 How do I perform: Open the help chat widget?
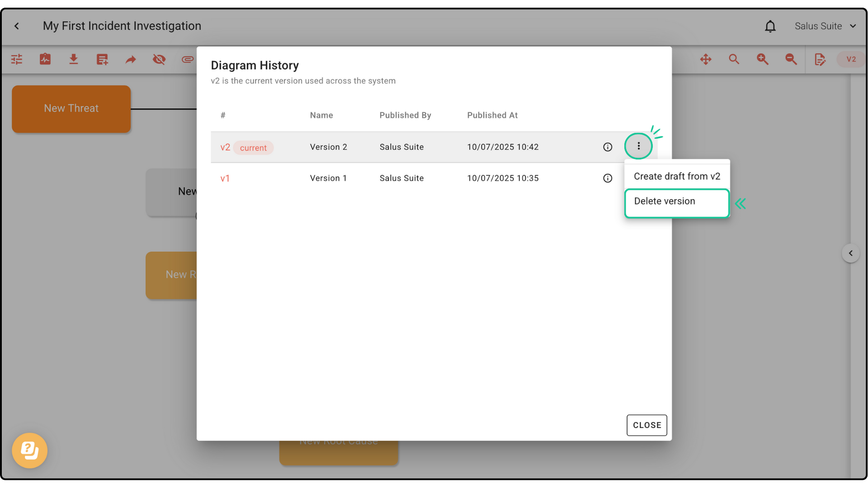point(30,450)
